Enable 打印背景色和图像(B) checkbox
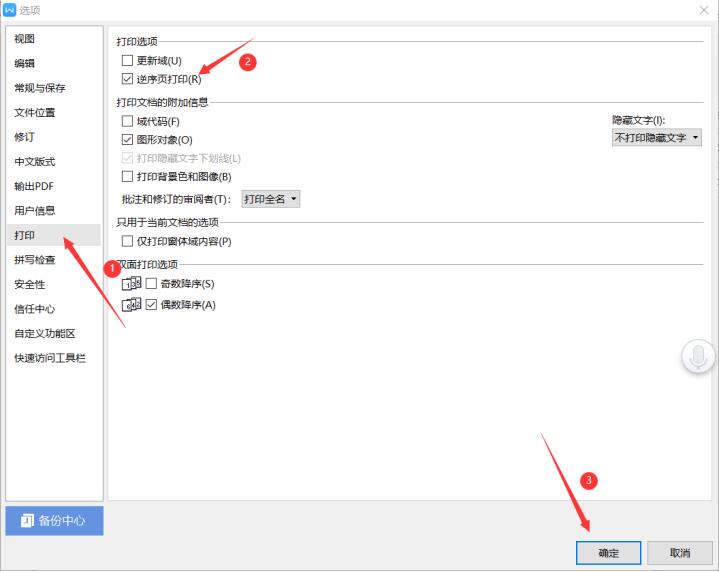The width and height of the screenshot is (719, 572). 127,176
